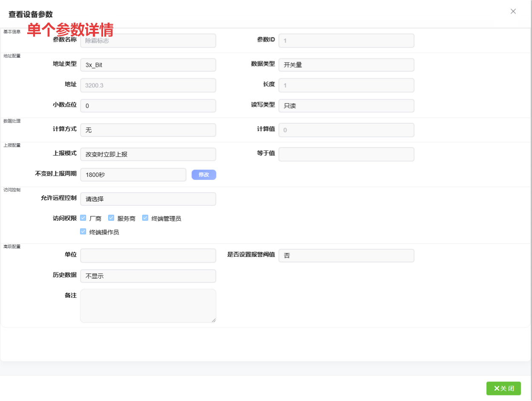Click the 地址配置 section label

12,56
